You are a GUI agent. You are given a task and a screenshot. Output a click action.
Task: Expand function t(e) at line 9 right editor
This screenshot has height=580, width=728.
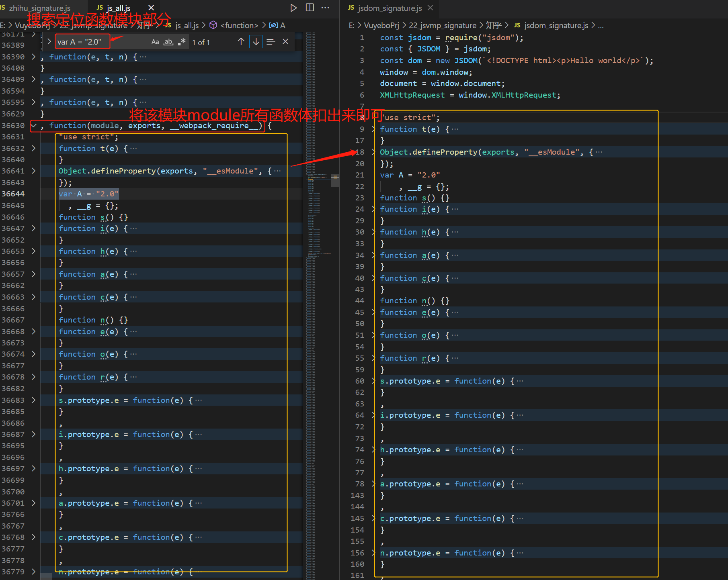coord(373,129)
